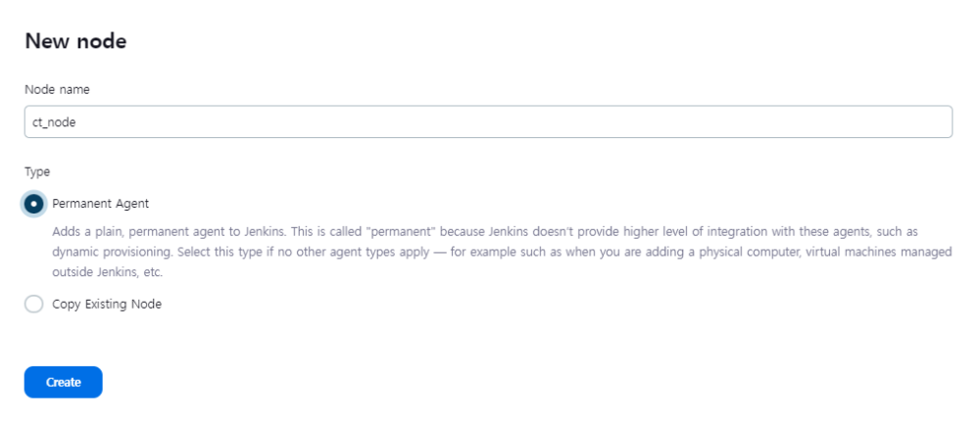This screenshot has width=980, height=429.
Task: Click the "Type" section label
Action: 37,171
